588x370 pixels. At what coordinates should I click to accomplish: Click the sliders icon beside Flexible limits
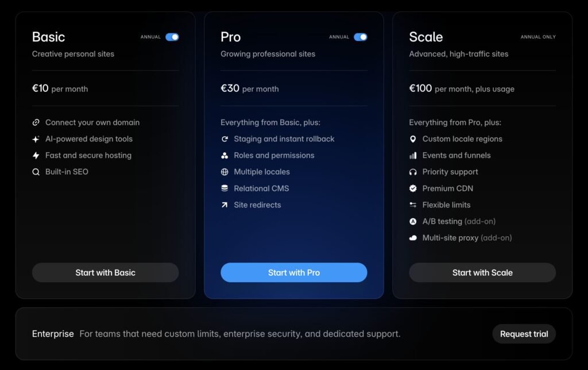(x=413, y=205)
